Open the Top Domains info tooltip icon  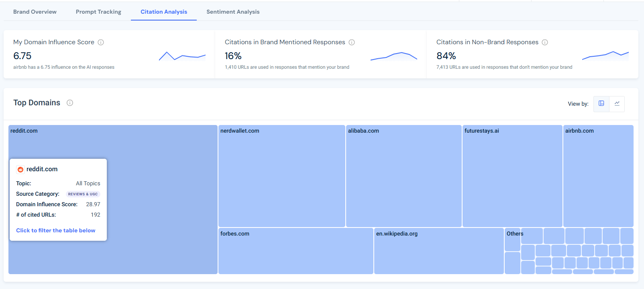point(70,103)
